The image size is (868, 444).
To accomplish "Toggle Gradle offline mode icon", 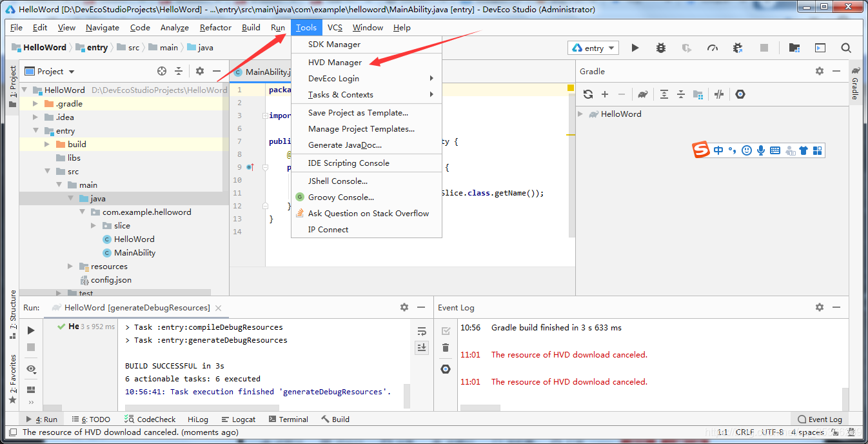I will point(719,94).
